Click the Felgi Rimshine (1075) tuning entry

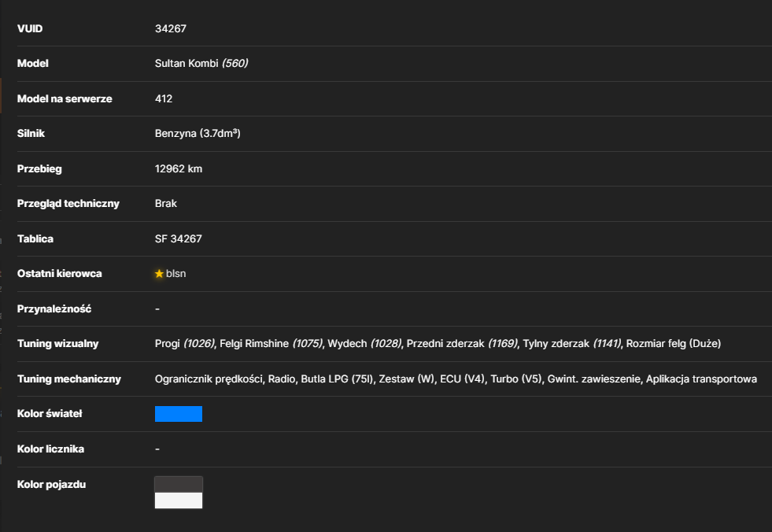tap(271, 344)
